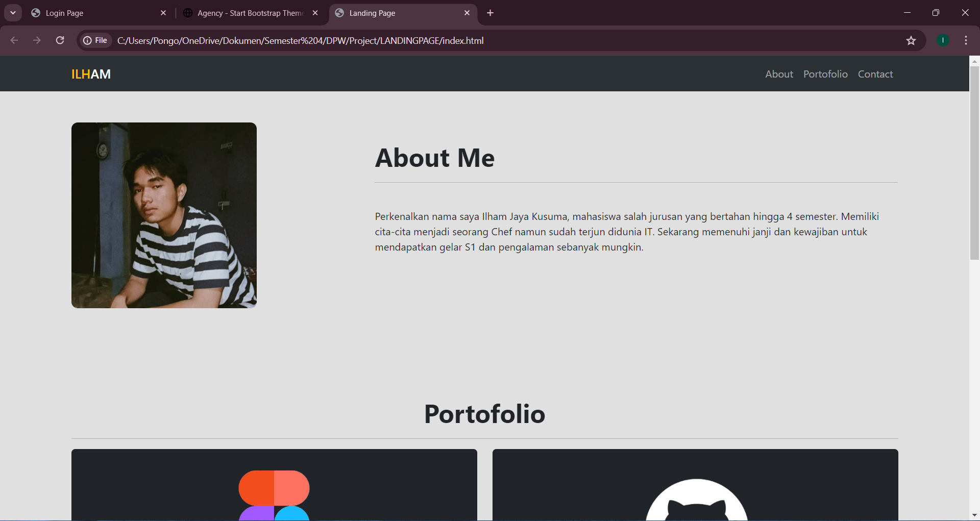
Task: Open the Chrome three-dot menu
Action: click(966, 40)
